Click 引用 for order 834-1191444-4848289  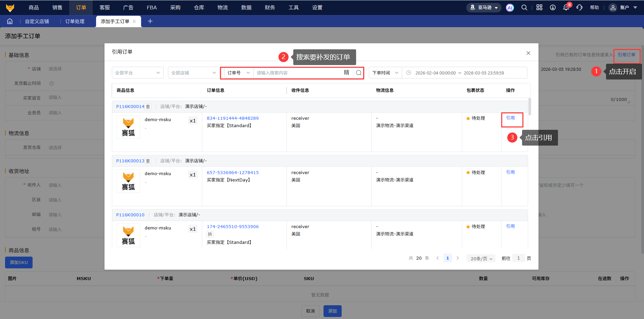tap(510, 118)
